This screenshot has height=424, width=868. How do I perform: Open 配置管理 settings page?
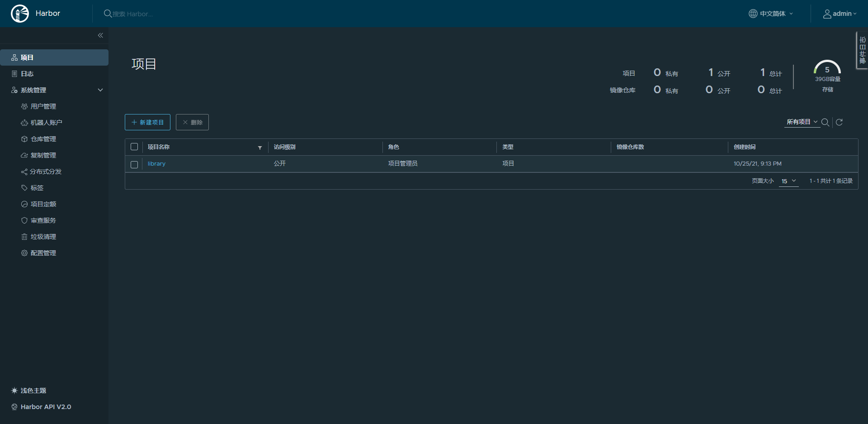tap(43, 253)
